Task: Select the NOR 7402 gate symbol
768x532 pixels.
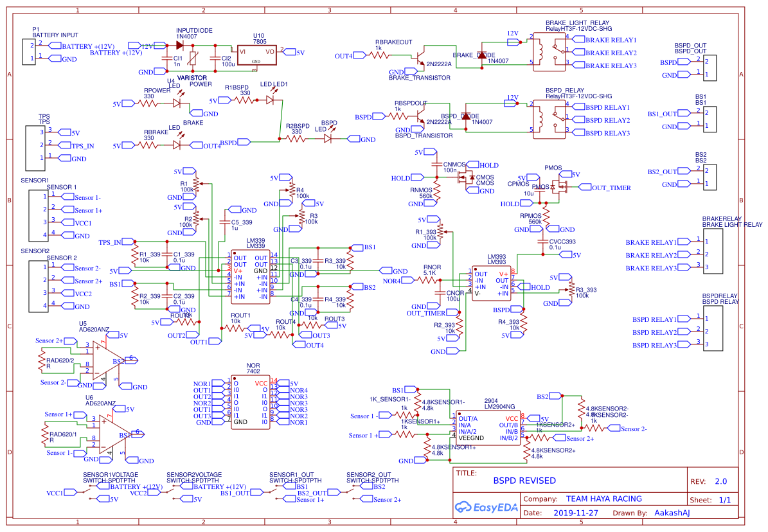Action: 251,402
